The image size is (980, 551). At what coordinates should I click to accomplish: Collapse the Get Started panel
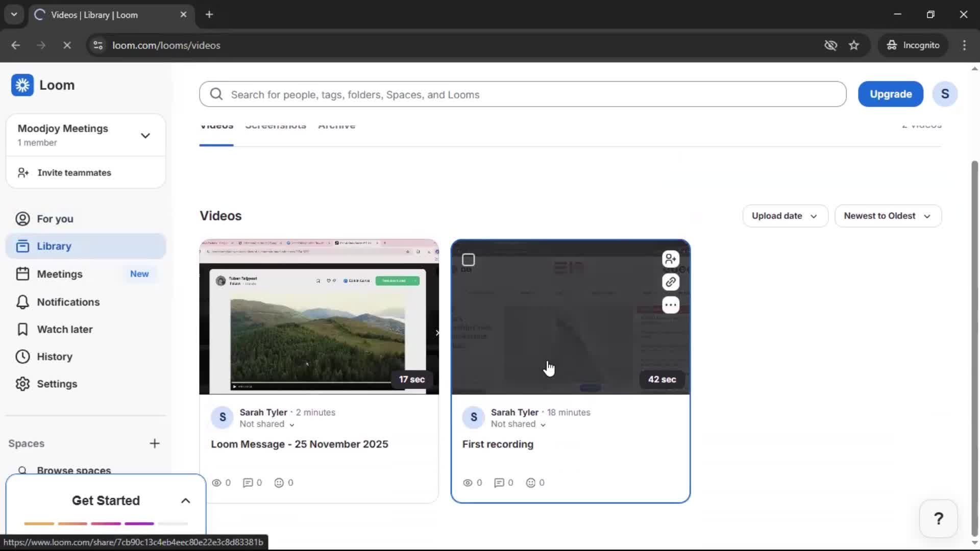coord(186,501)
